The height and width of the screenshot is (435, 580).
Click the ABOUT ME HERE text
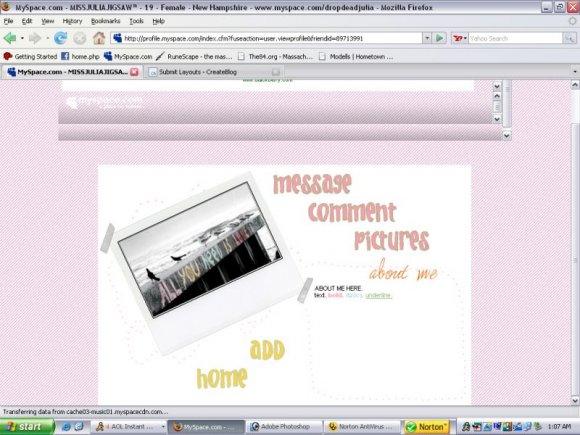tap(338, 288)
